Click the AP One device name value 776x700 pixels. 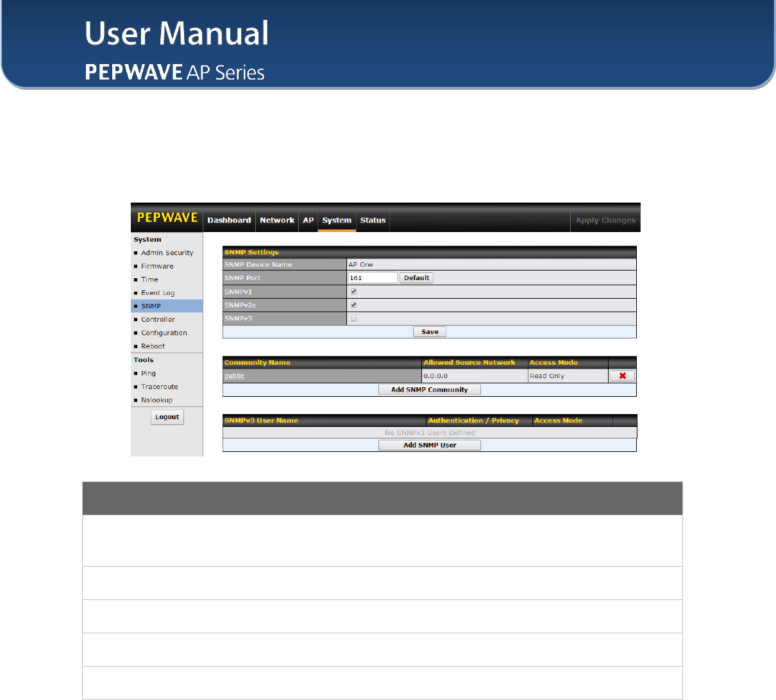point(361,265)
